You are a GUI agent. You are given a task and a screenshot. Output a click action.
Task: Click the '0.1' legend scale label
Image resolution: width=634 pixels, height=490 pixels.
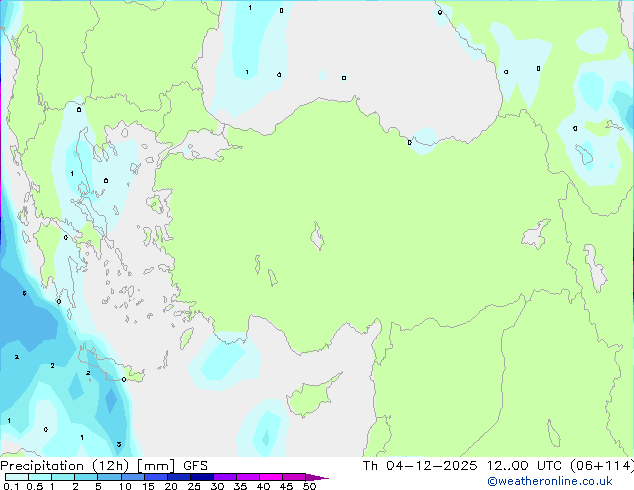(x=11, y=486)
